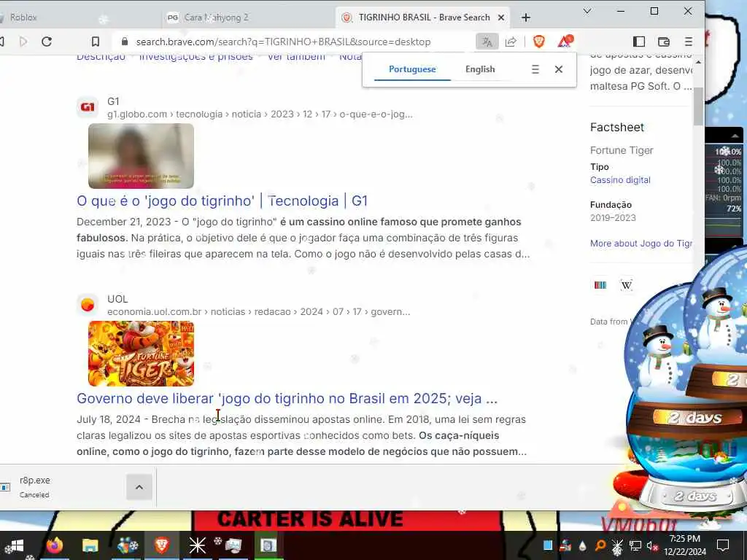Click the muted volume tray icon
This screenshot has height=560, width=747.
pyautogui.click(x=651, y=545)
